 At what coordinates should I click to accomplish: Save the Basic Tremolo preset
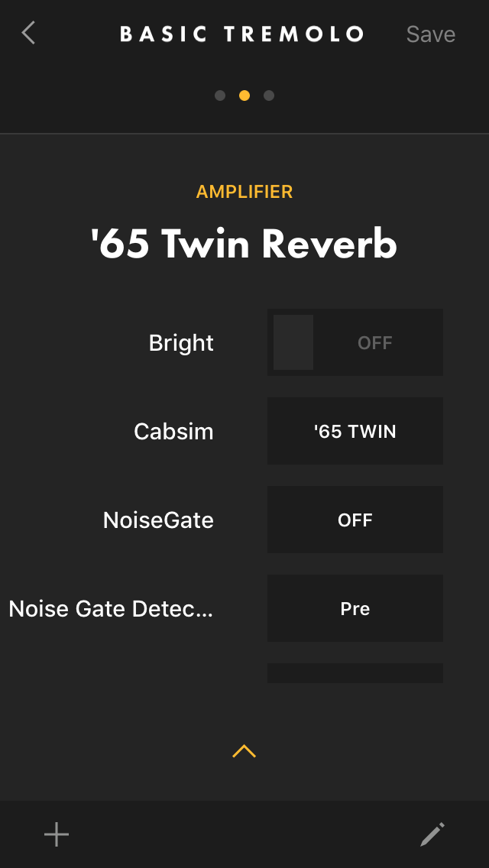tap(429, 34)
